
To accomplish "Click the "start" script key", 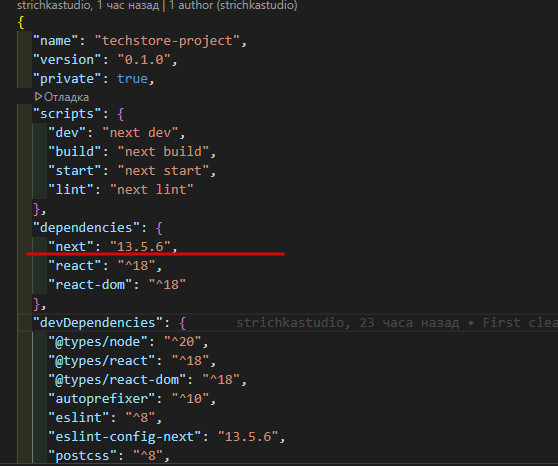I will click(x=74, y=171).
